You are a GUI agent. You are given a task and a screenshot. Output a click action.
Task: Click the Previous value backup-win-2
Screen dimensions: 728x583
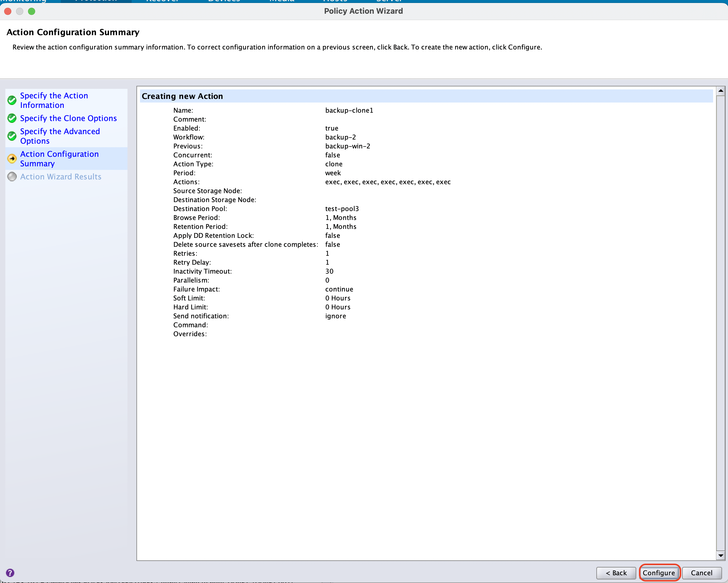[x=347, y=146]
